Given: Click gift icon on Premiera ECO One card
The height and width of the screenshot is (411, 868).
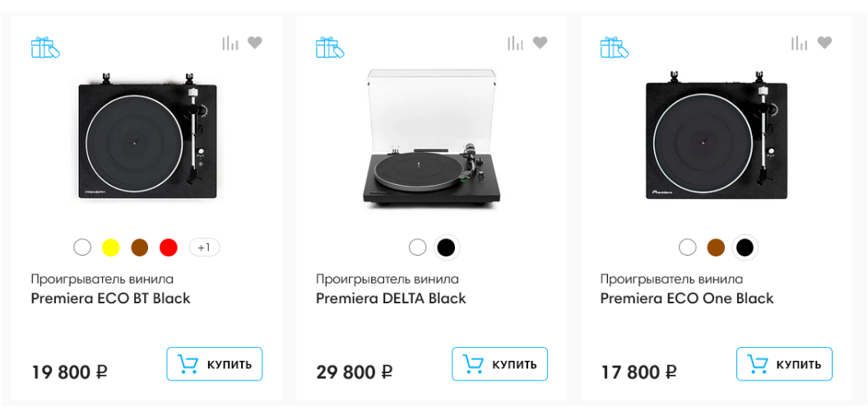Looking at the screenshot, I should tap(615, 48).
